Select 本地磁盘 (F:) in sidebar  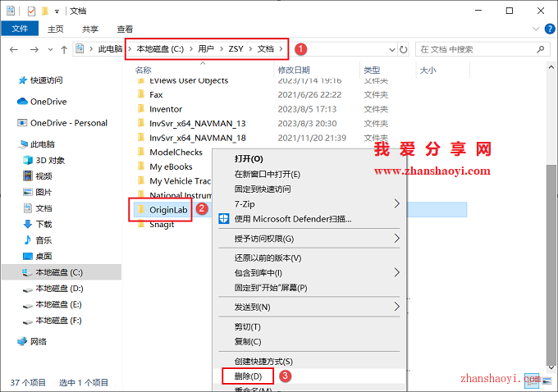click(59, 321)
